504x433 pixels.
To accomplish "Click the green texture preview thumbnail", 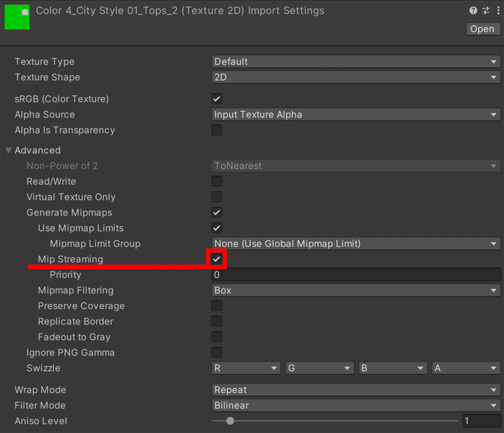I will click(x=17, y=17).
